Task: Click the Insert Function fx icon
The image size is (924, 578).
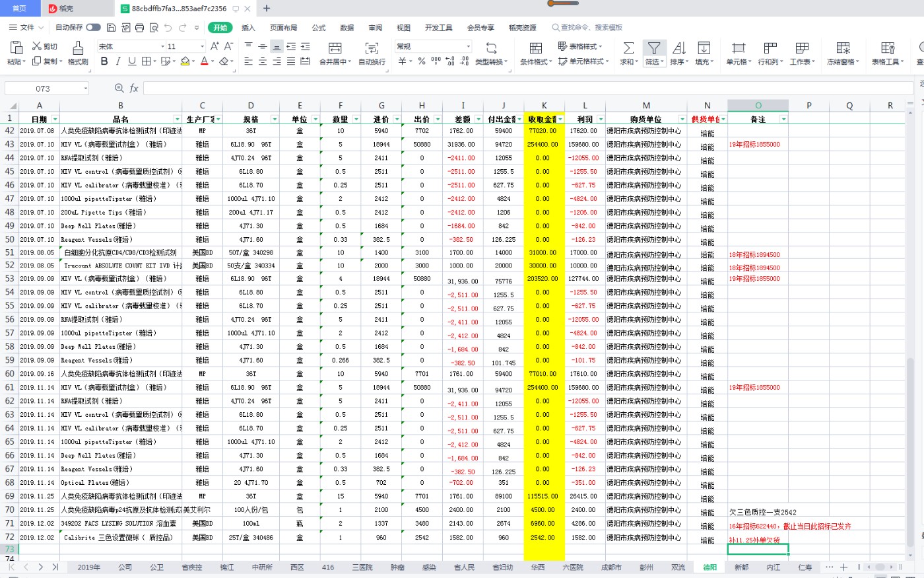Action: coord(134,89)
